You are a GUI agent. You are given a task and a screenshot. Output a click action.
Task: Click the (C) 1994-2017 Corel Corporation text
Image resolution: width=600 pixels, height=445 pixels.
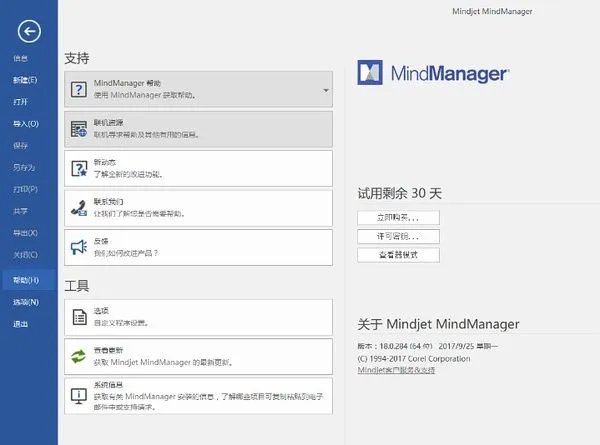pyautogui.click(x=414, y=359)
